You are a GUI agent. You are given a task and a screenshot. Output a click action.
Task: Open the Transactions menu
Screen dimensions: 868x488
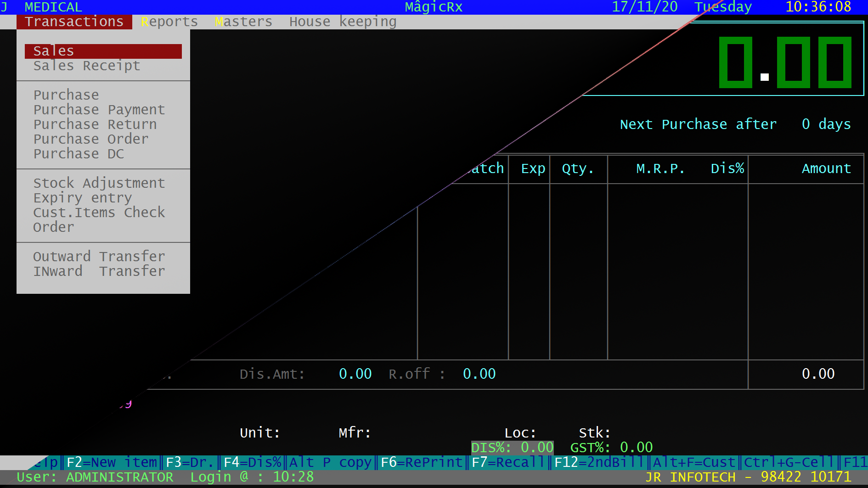click(74, 22)
